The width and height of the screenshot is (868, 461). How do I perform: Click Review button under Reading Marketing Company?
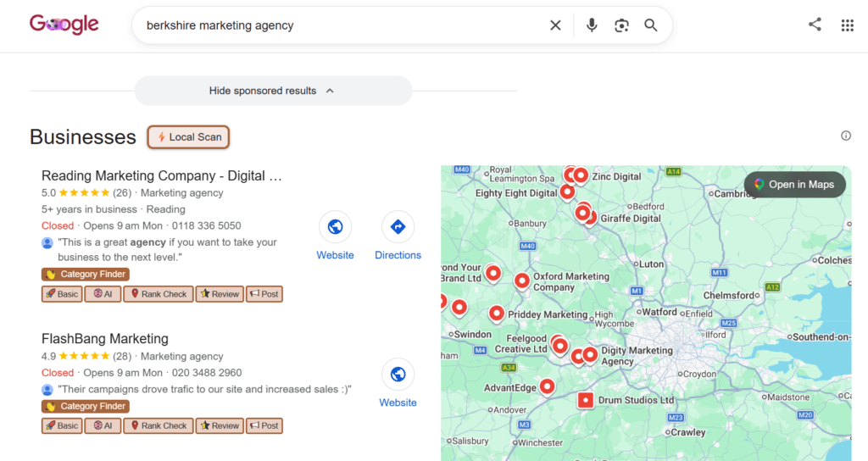tap(220, 294)
